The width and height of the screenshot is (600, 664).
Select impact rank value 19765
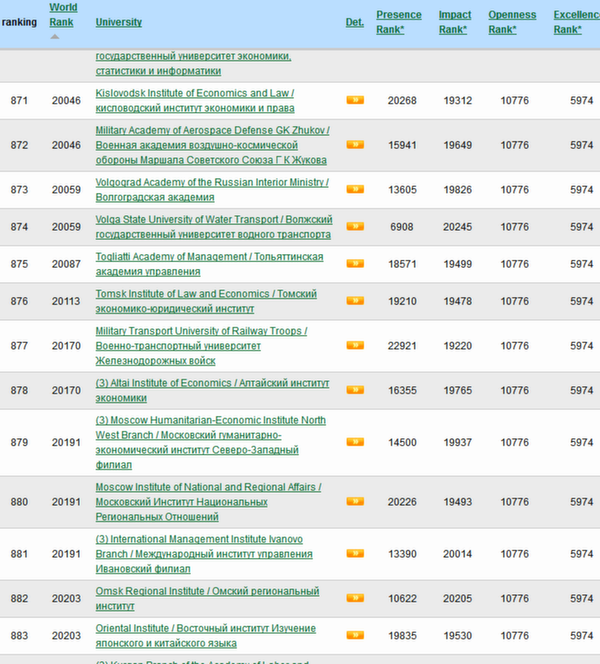[458, 390]
